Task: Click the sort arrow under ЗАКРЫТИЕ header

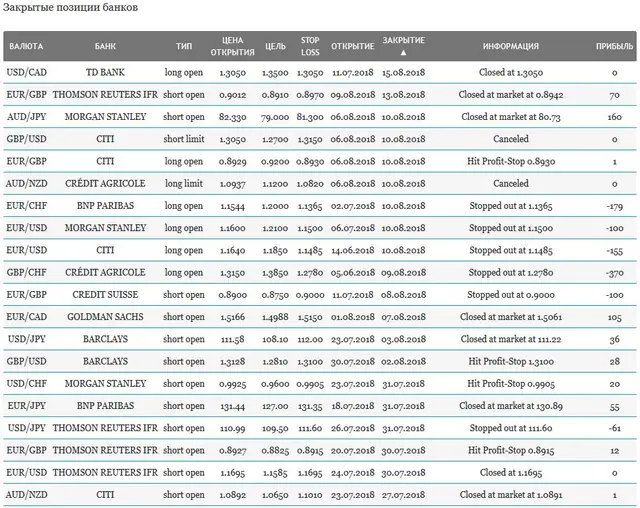Action: coord(403,53)
